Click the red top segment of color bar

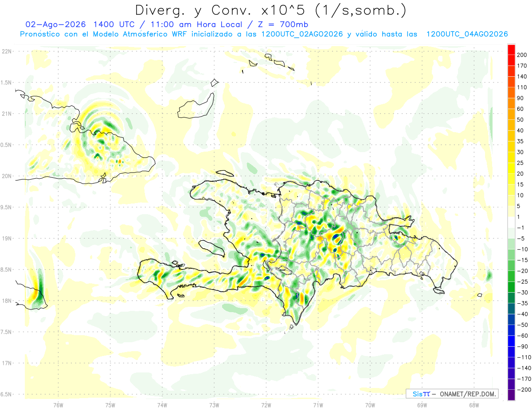pos(511,50)
